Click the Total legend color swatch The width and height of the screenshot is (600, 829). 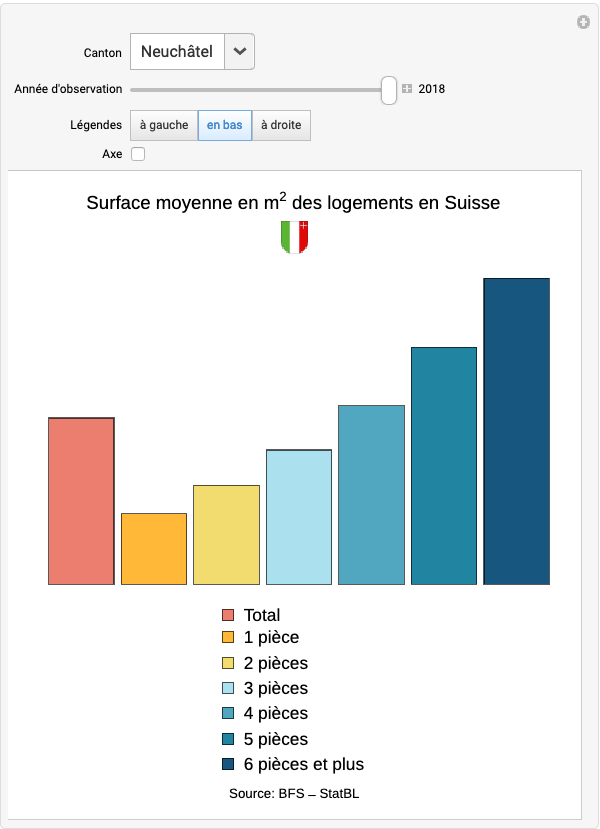(x=228, y=615)
